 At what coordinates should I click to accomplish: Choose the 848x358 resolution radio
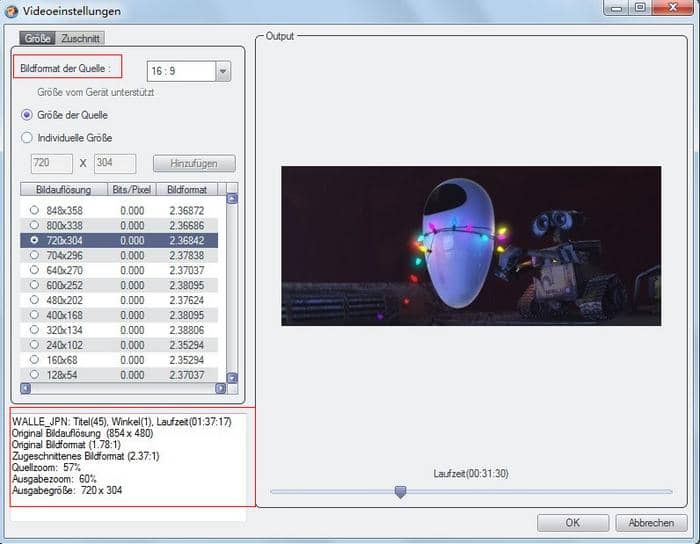(34, 210)
